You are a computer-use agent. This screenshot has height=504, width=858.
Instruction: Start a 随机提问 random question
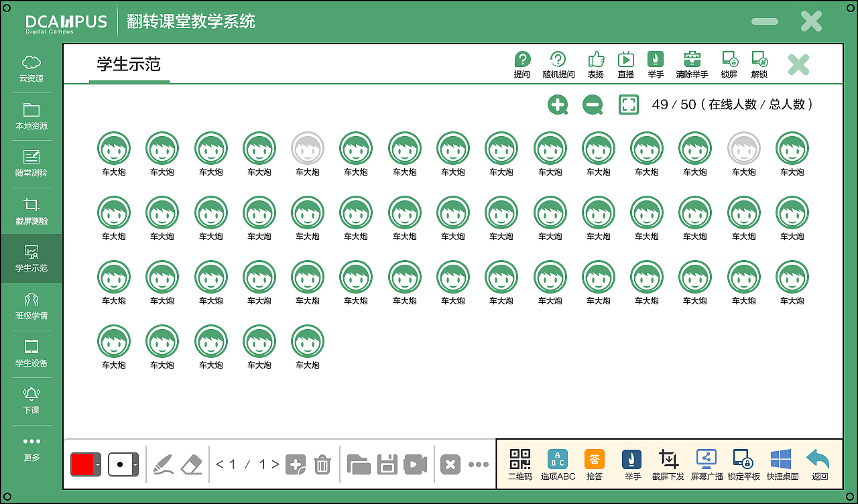558,65
